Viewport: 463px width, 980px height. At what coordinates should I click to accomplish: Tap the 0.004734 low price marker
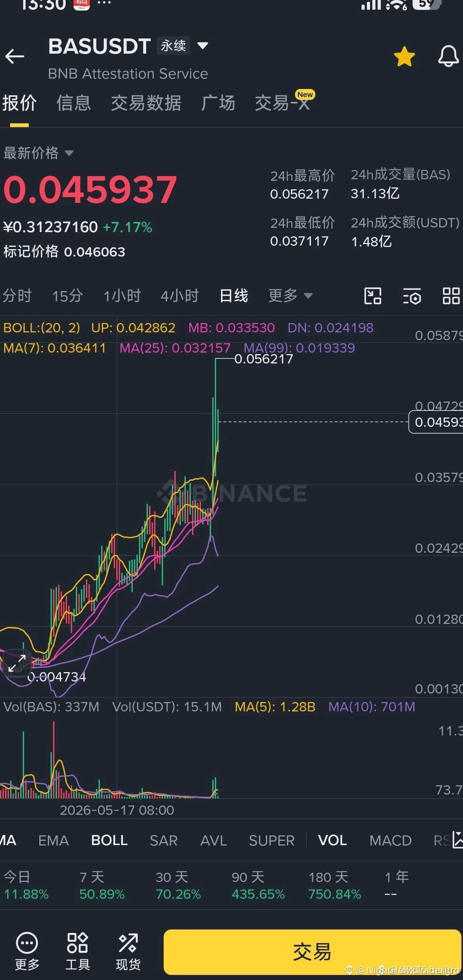[x=57, y=677]
